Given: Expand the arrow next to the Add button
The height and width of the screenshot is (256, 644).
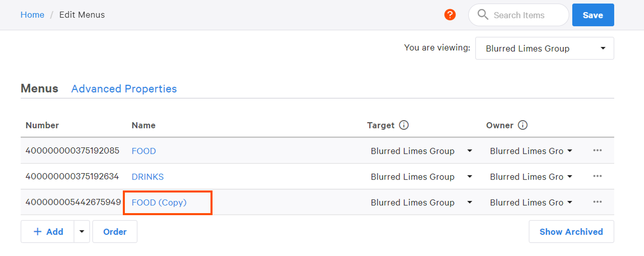Looking at the screenshot, I should [x=82, y=232].
